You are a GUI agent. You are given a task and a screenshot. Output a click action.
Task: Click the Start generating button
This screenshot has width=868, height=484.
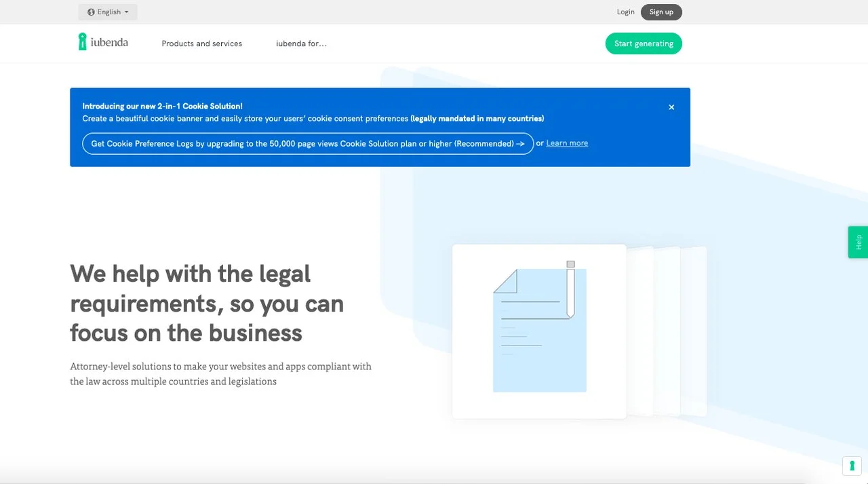(644, 43)
